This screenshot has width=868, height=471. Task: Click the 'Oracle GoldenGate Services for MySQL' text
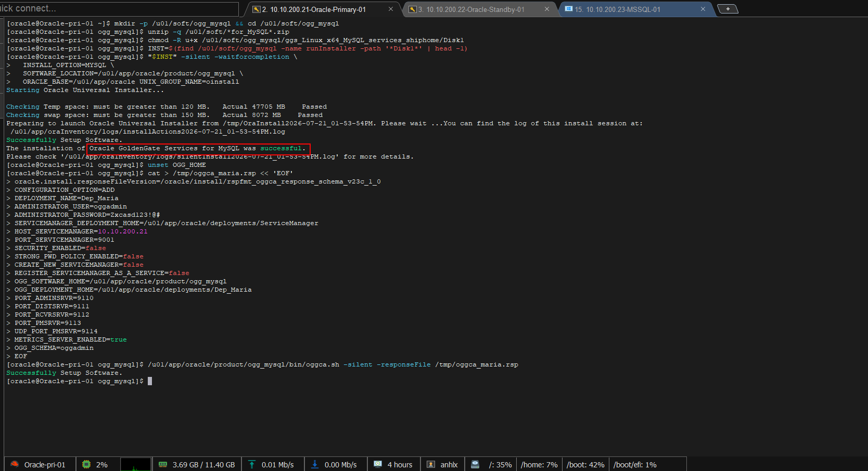pyautogui.click(x=164, y=148)
